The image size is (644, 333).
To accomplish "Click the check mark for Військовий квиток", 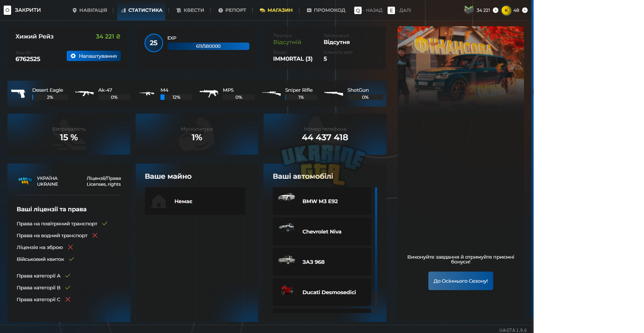I will [x=72, y=259].
